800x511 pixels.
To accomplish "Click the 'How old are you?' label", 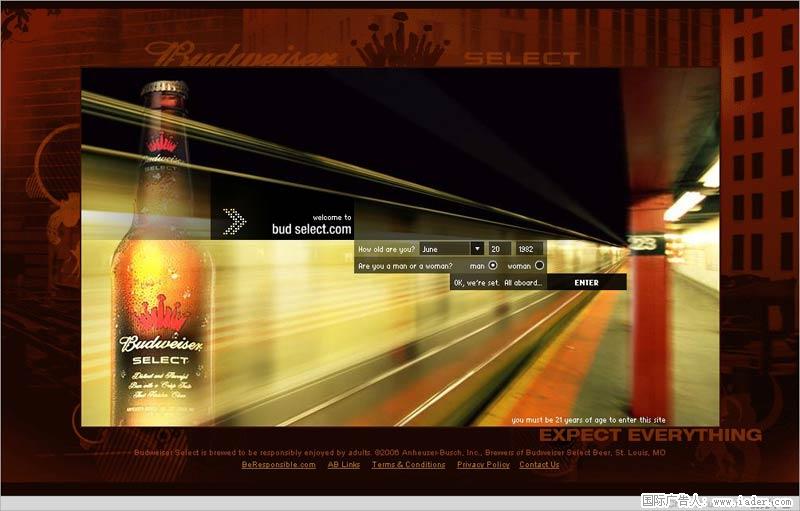I will [x=386, y=249].
